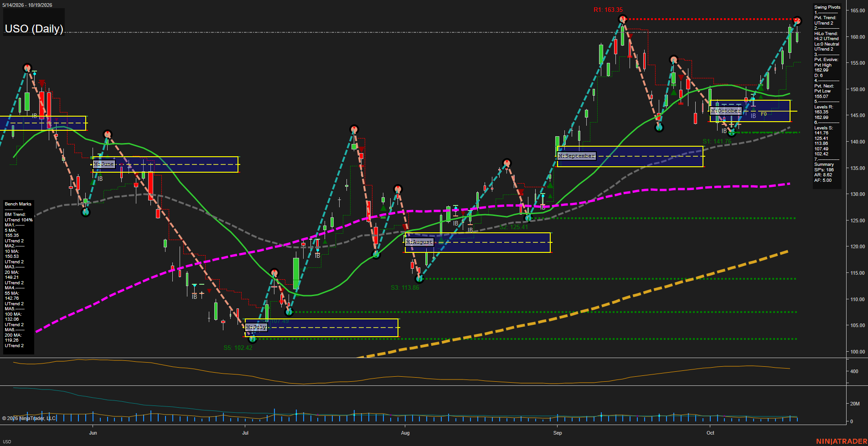Click the Oct label on the time axis

pos(710,433)
